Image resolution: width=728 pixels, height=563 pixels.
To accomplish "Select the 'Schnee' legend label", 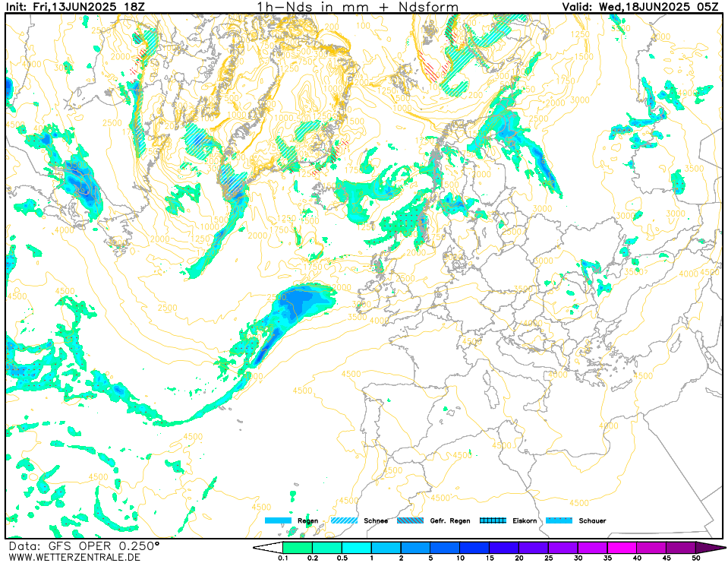I will point(376,520).
